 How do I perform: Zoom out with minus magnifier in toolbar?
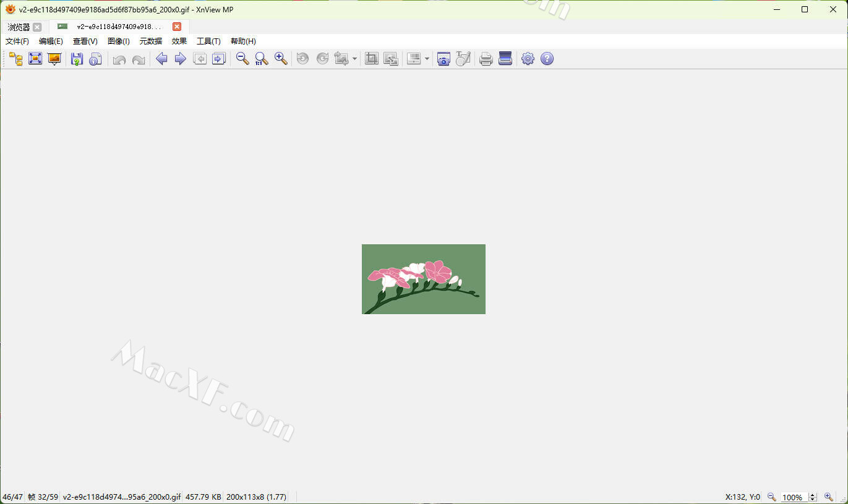[x=242, y=59]
